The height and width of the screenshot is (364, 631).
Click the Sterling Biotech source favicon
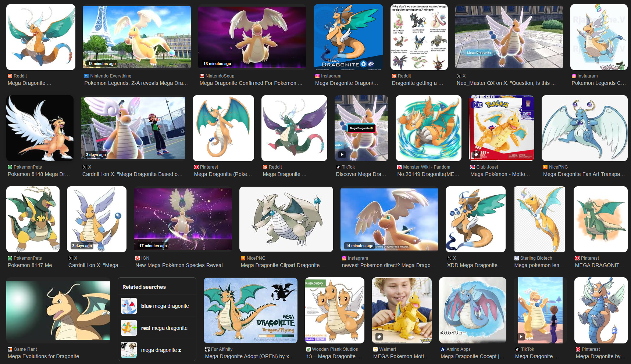click(517, 258)
